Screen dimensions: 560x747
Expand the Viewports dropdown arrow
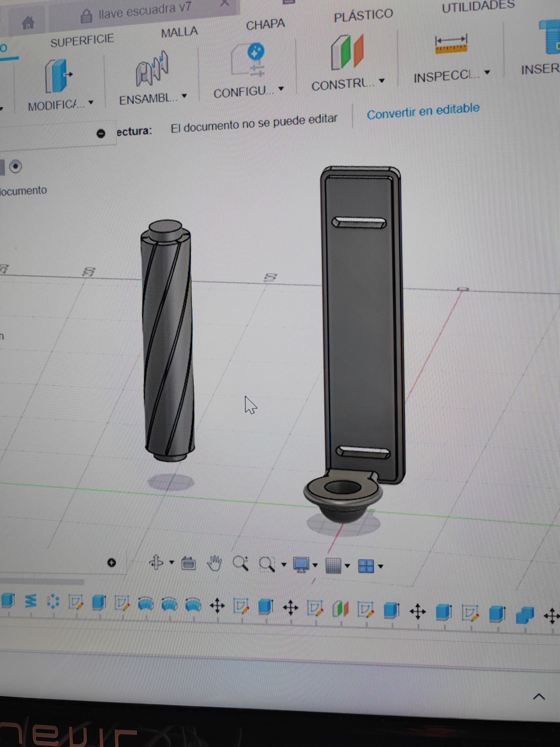(380, 566)
